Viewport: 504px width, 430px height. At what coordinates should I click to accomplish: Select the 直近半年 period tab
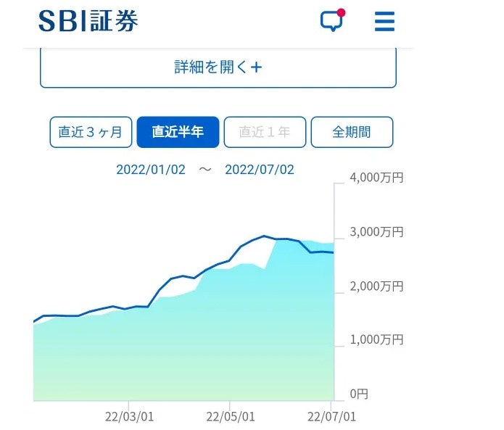(x=178, y=132)
